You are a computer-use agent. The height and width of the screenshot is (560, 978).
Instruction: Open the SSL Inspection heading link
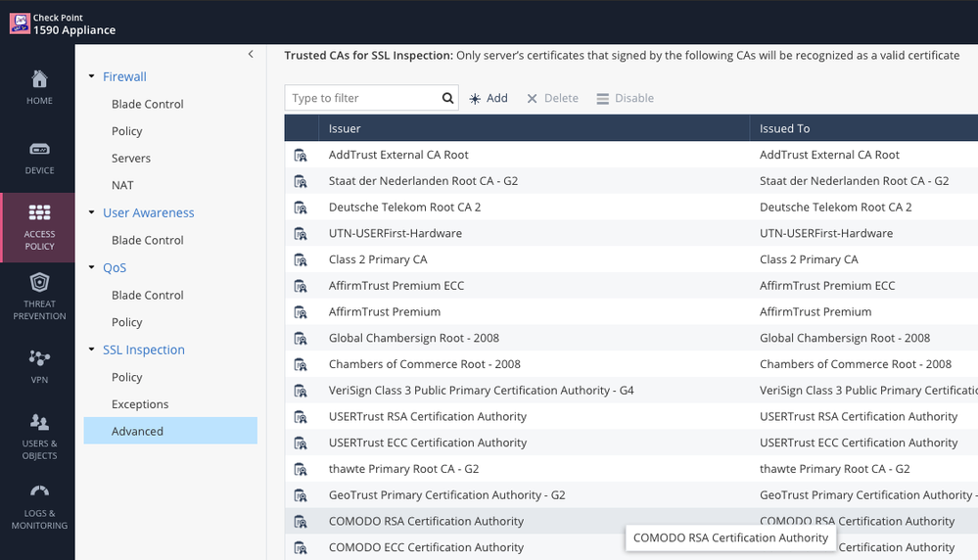click(144, 350)
